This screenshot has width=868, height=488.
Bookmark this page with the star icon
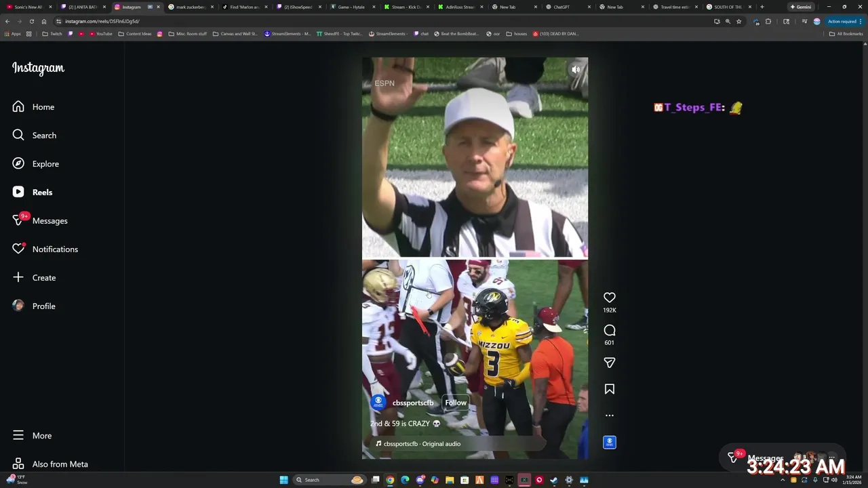(739, 21)
